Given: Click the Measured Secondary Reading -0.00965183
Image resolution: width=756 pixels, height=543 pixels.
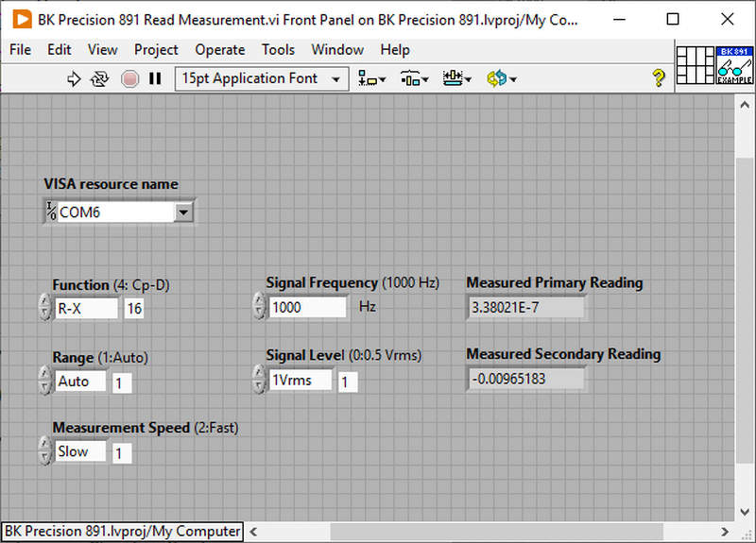Looking at the screenshot, I should click(x=525, y=379).
